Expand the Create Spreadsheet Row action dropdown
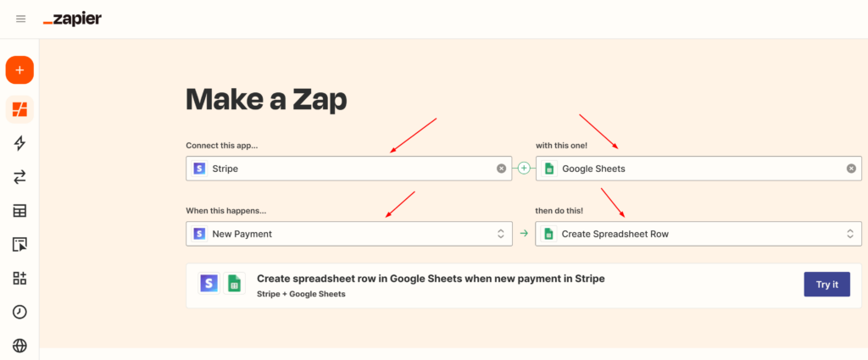 (698, 234)
